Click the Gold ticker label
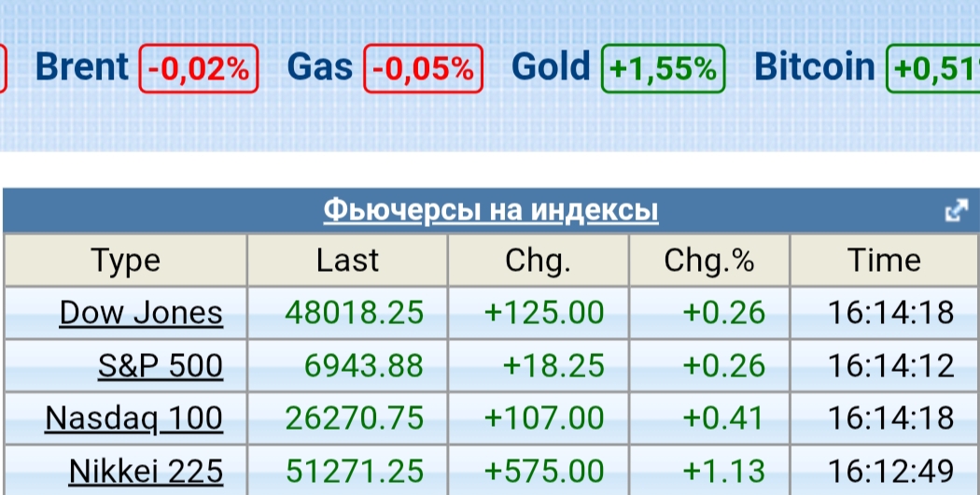The width and height of the screenshot is (980, 495). (x=551, y=67)
